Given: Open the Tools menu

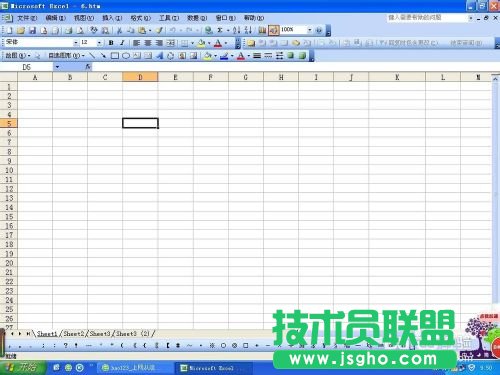Looking at the screenshot, I should click(169, 18).
